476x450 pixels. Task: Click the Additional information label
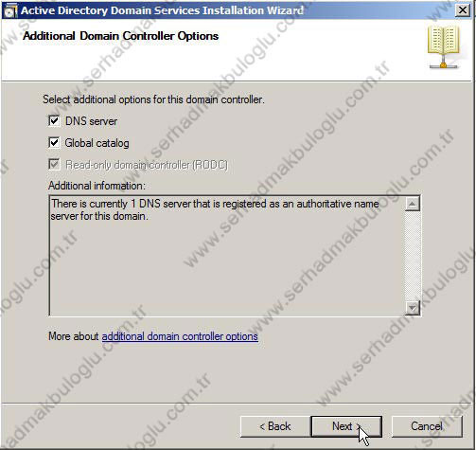[x=97, y=186]
